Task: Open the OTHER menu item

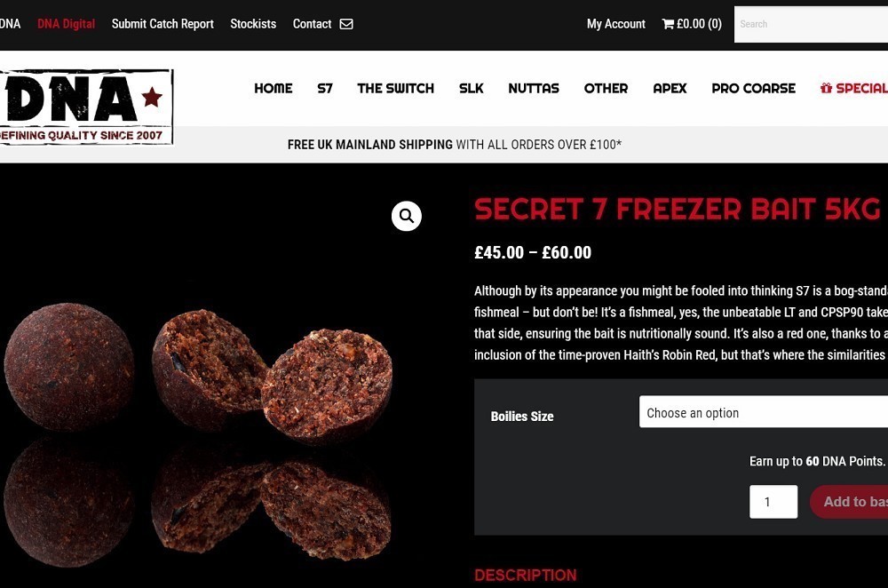Action: (606, 88)
